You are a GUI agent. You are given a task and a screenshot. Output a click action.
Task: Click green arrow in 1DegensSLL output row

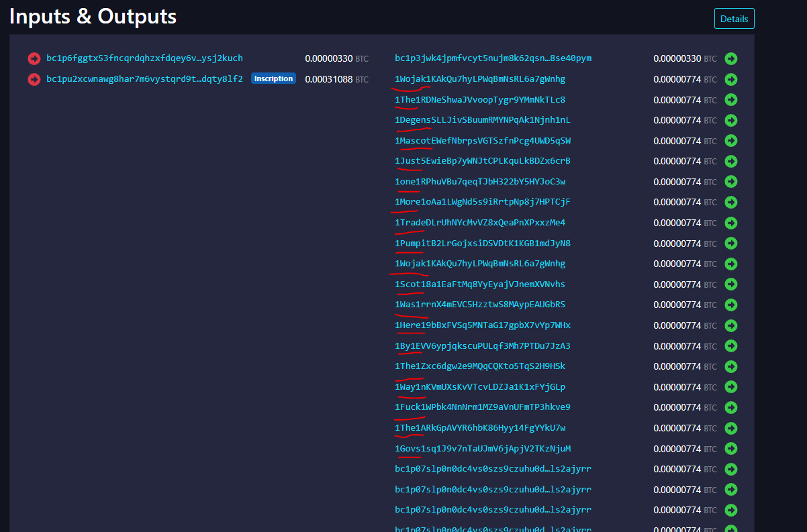[731, 121]
